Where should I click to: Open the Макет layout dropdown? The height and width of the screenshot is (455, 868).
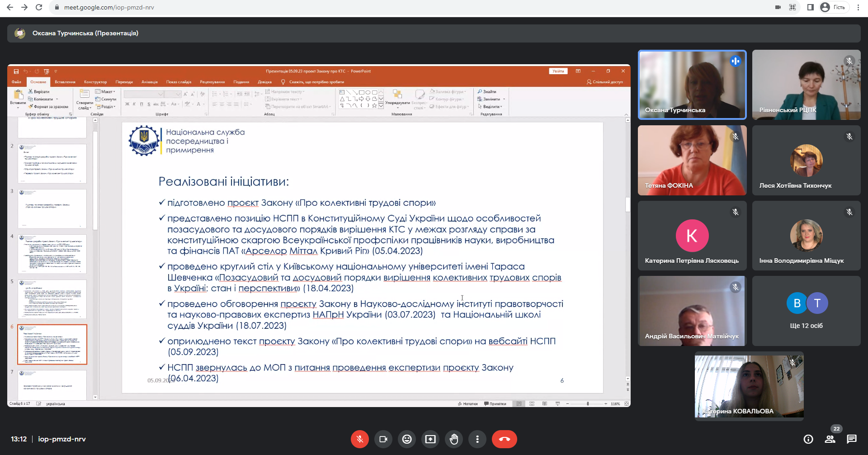105,92
